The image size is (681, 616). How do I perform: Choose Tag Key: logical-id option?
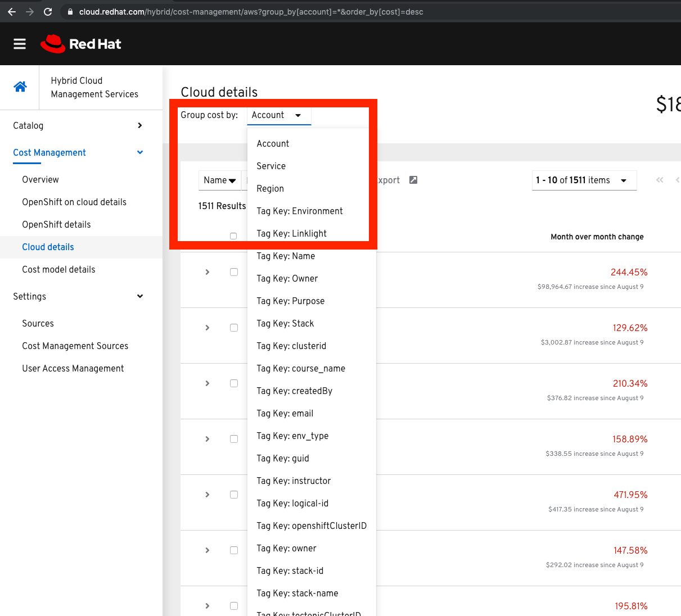click(x=312, y=504)
